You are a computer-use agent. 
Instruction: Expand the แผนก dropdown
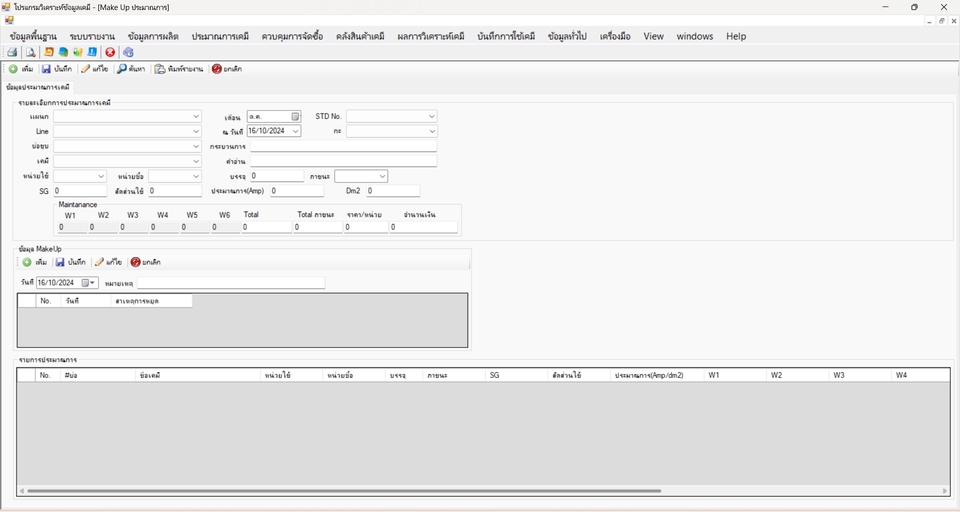click(196, 116)
